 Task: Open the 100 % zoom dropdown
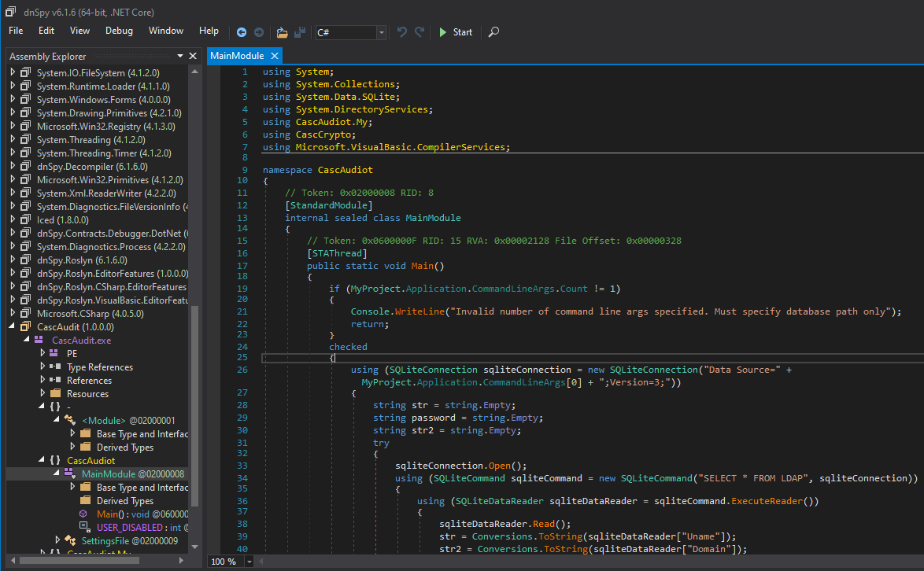click(249, 562)
